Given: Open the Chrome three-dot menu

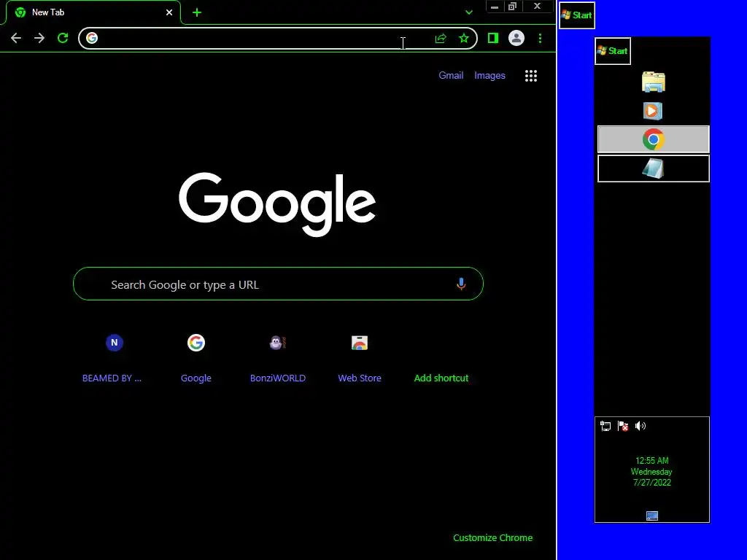Looking at the screenshot, I should click(540, 38).
